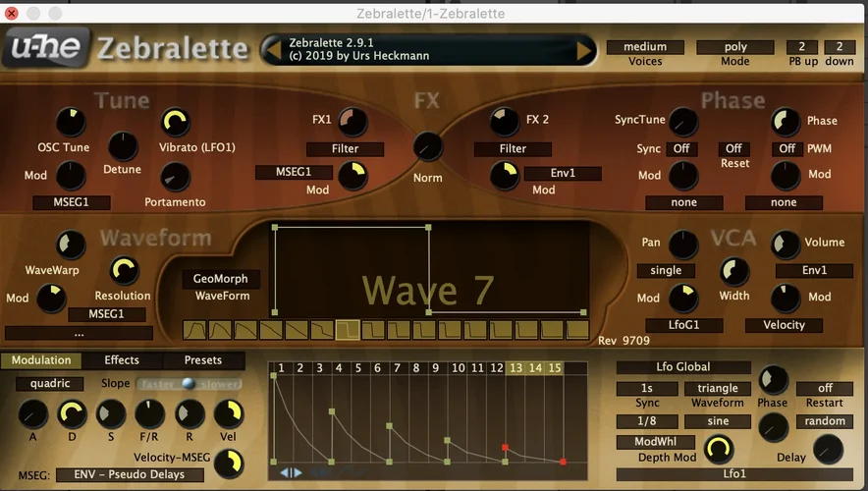Image resolution: width=868 pixels, height=491 pixels.
Task: Click the next preset arrow in header
Action: (585, 50)
